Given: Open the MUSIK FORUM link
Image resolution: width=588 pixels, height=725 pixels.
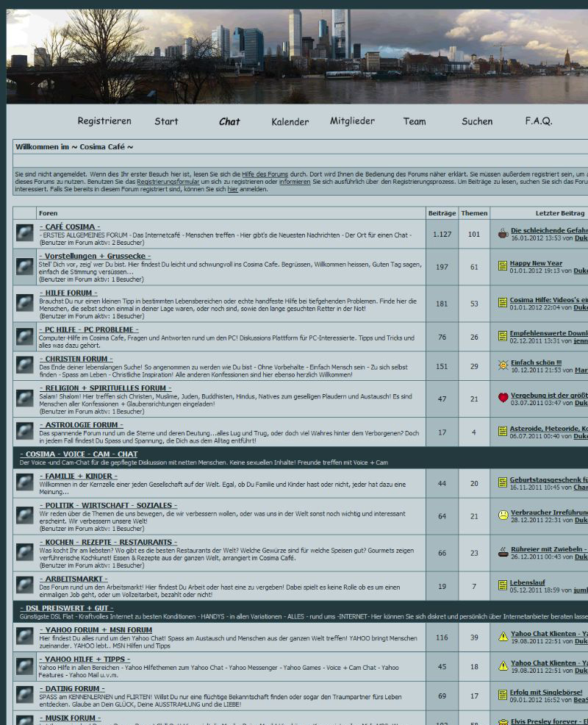Looking at the screenshot, I should point(71,718).
